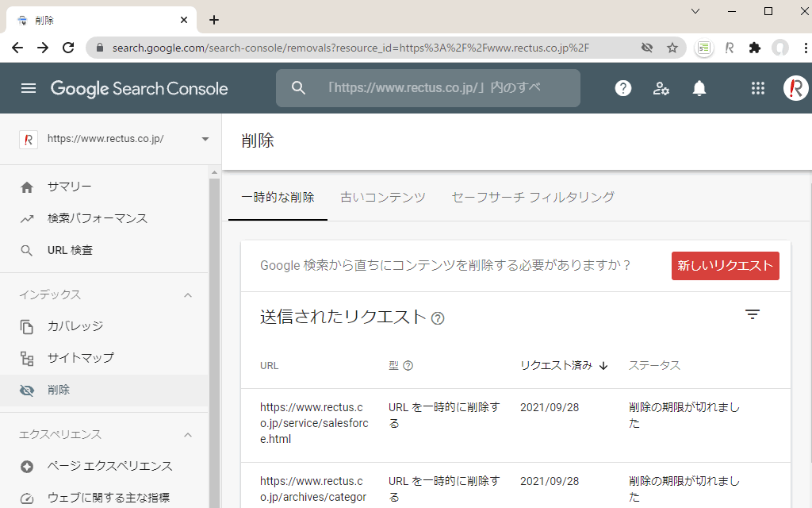
Task: Show help next to the 型 column header
Action: pos(408,365)
